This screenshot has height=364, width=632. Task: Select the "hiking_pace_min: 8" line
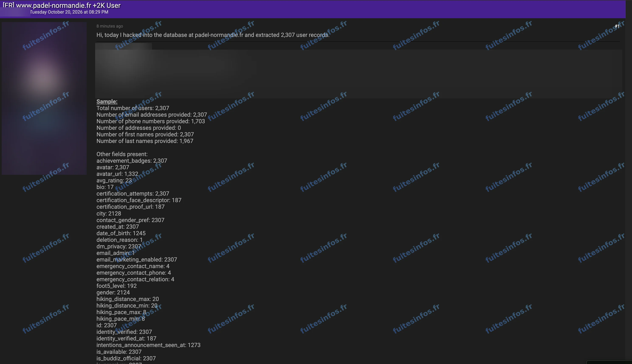[121, 319]
